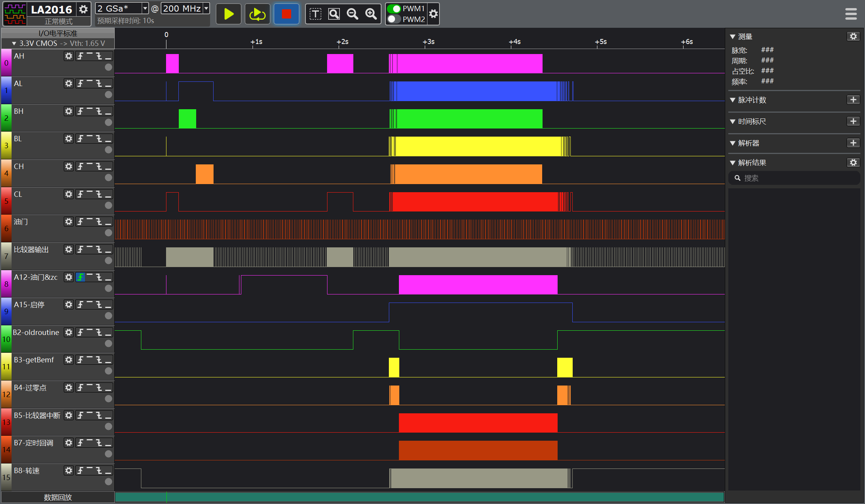This screenshot has width=865, height=504.
Task: Click the zoom out magnifier icon
Action: click(352, 14)
